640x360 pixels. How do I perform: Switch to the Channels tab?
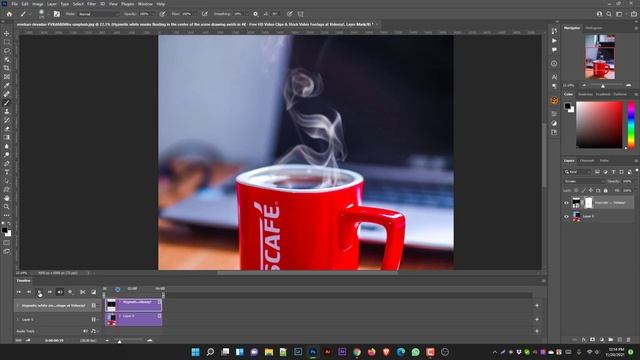(x=587, y=160)
